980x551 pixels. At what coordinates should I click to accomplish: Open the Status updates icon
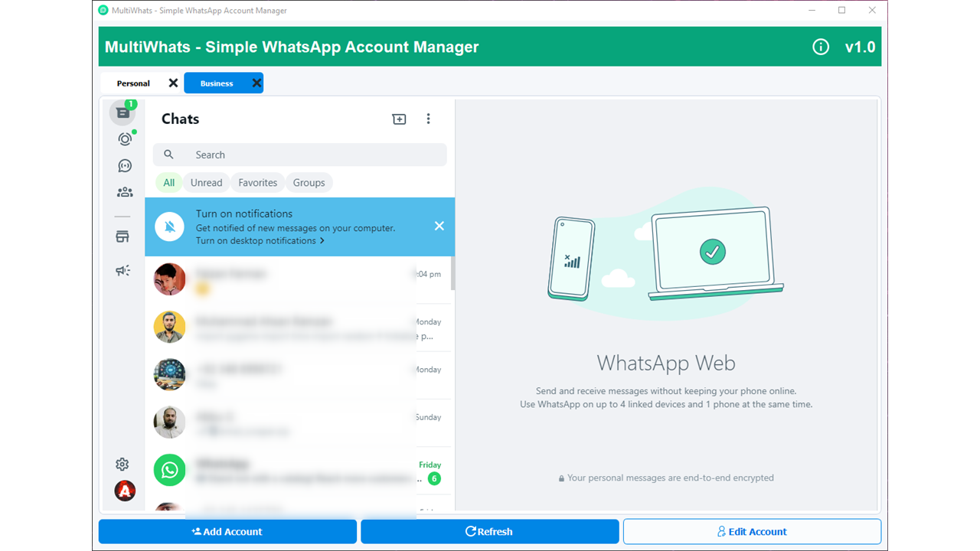click(122, 139)
